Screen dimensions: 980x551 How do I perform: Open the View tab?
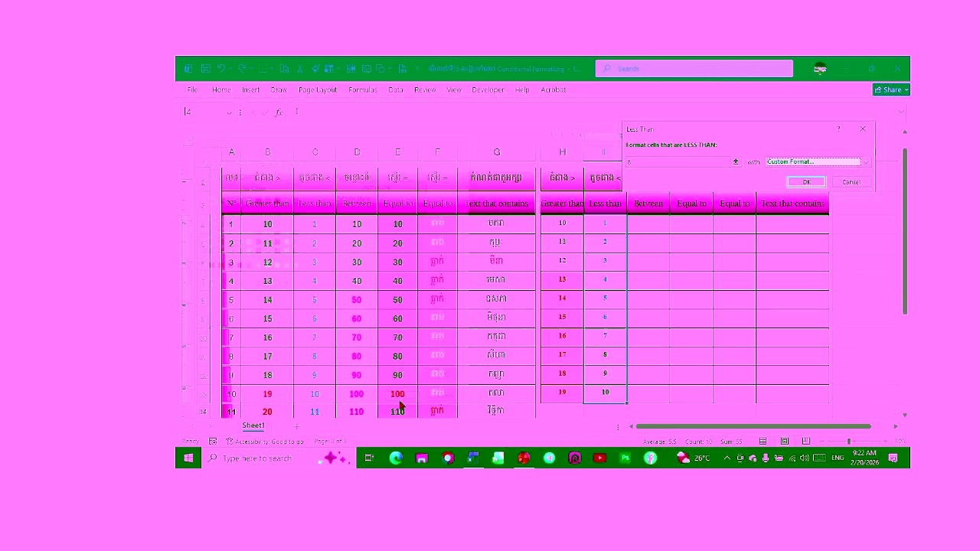(x=454, y=90)
